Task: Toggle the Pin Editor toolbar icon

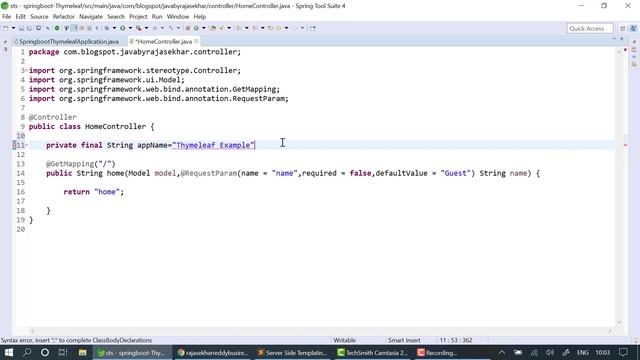Action: tap(313, 28)
